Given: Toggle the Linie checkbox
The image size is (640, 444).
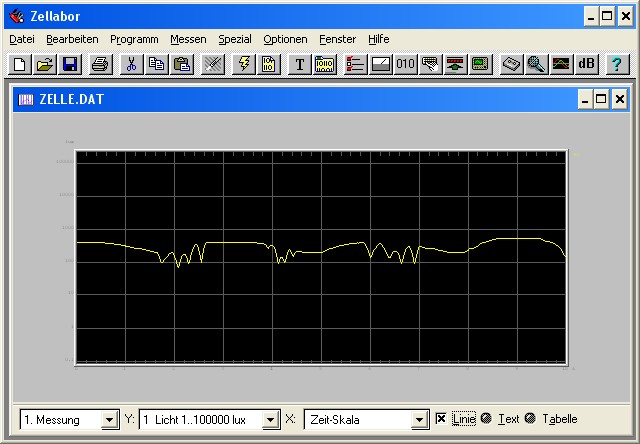Looking at the screenshot, I should point(441,419).
